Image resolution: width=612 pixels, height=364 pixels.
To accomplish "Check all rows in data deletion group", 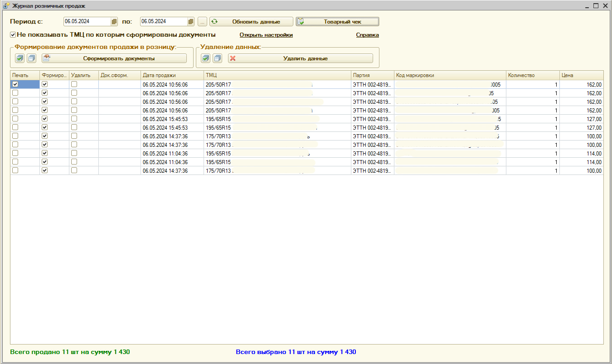I will click(x=206, y=58).
